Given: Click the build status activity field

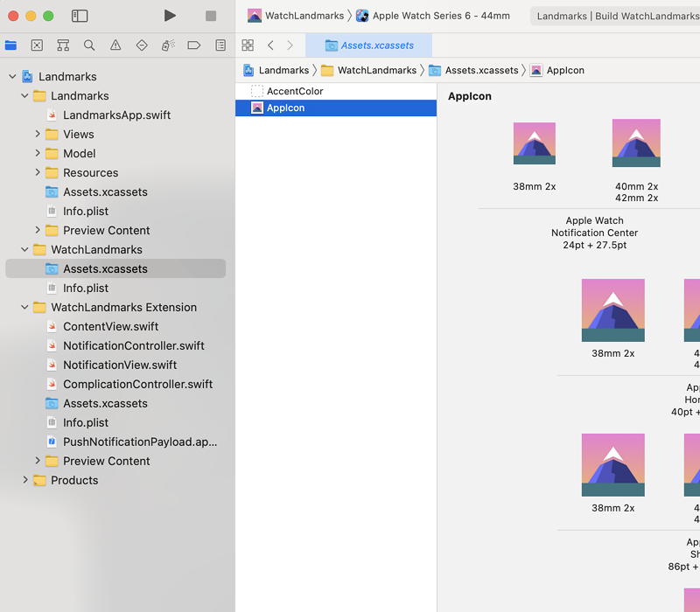Looking at the screenshot, I should tap(615, 16).
